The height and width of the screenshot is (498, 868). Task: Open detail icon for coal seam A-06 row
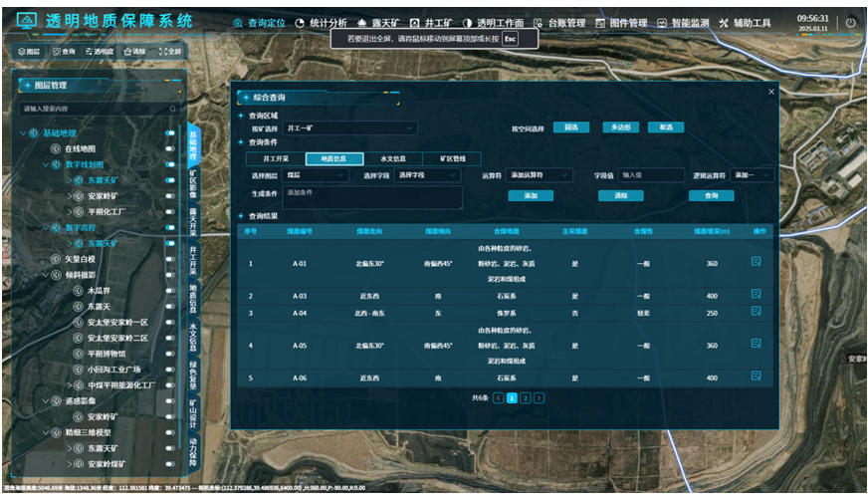[x=757, y=376]
